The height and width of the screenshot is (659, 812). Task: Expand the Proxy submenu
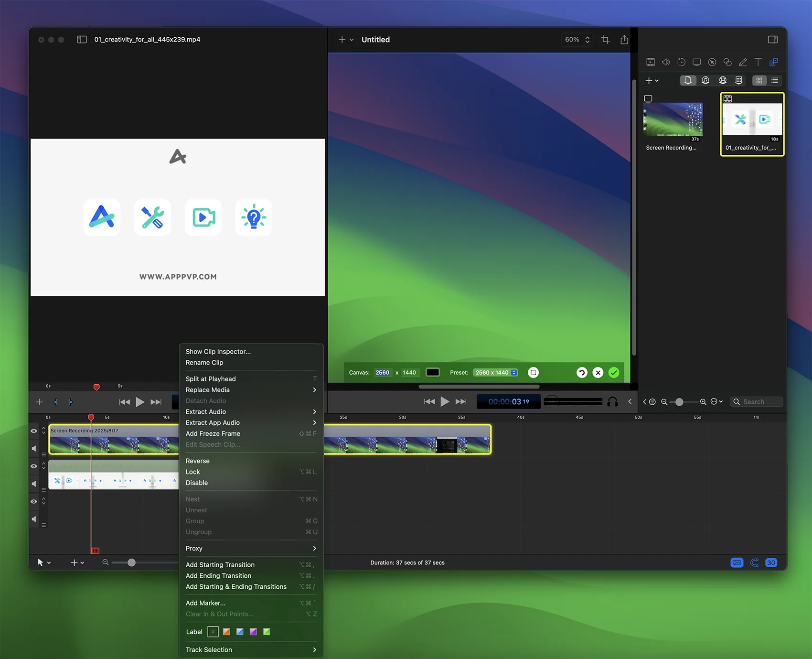click(251, 549)
